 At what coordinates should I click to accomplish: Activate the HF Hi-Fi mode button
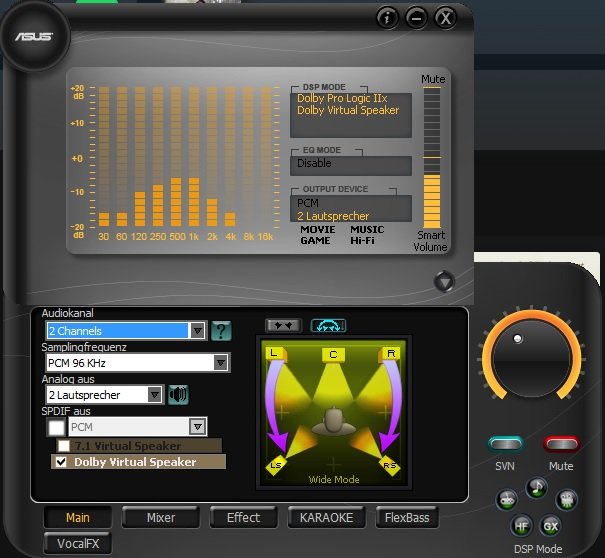pyautogui.click(x=521, y=526)
